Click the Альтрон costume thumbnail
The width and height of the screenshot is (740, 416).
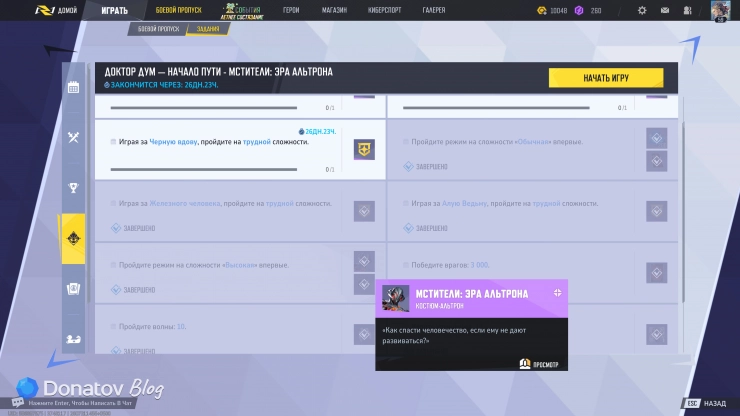pos(395,298)
